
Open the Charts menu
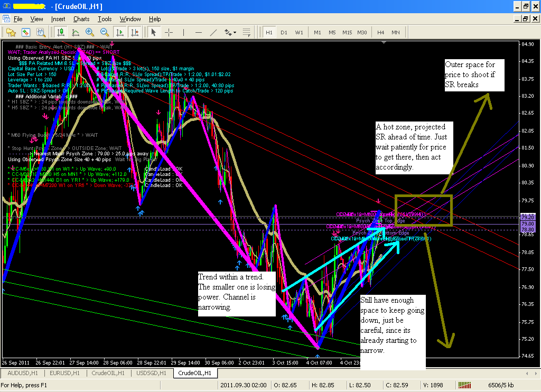pos(81,19)
